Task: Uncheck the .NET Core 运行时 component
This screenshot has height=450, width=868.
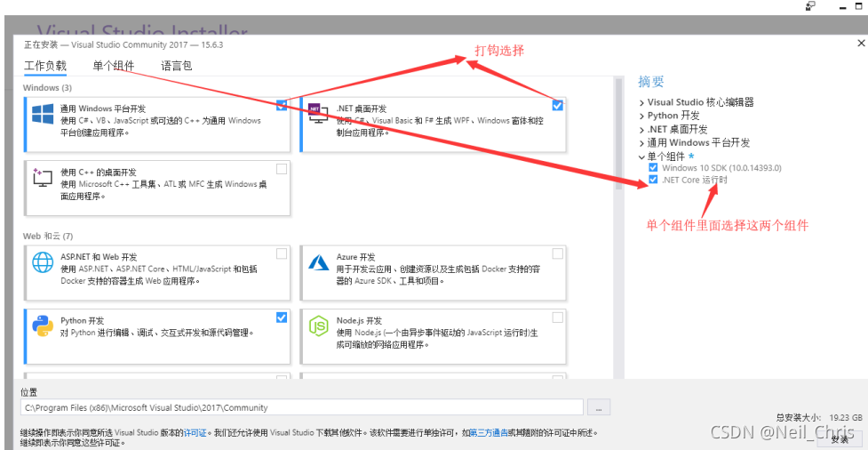Action: point(653,180)
